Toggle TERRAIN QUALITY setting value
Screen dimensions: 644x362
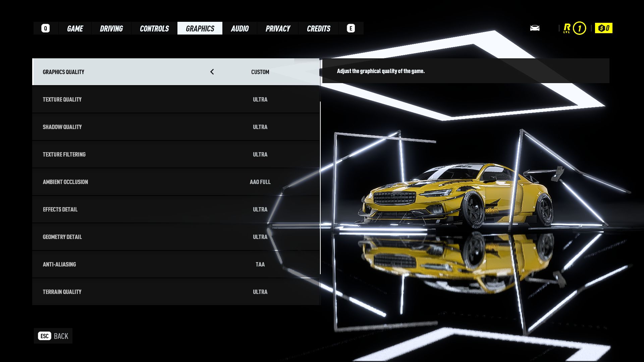(x=260, y=292)
